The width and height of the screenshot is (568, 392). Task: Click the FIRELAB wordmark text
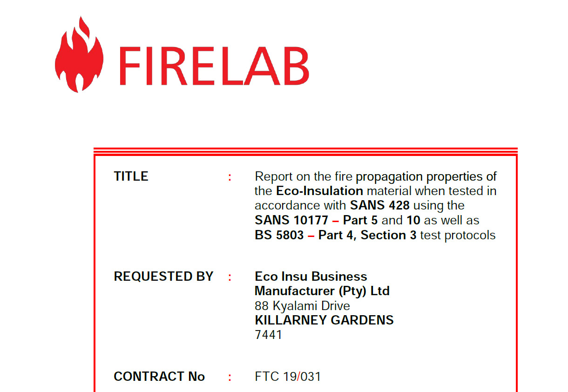[215, 65]
